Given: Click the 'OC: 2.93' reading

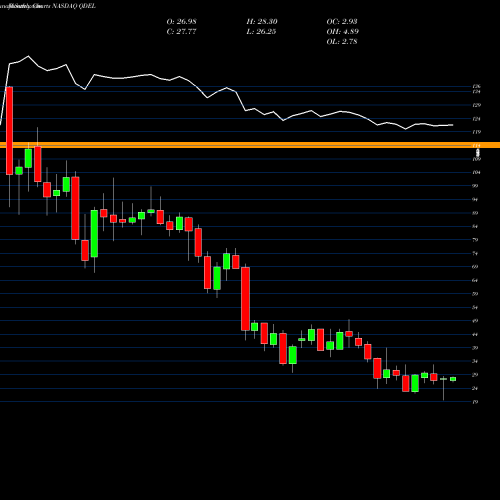Looking at the screenshot, I should coord(342,22).
